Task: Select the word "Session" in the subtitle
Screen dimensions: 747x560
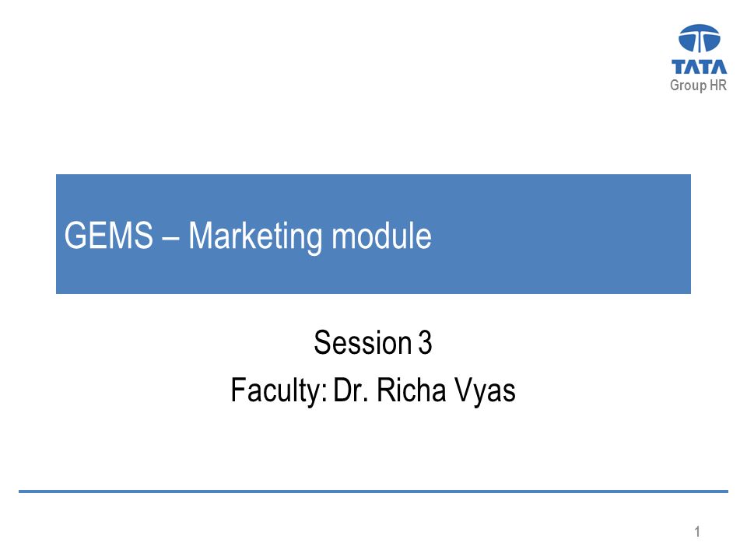Action: (x=363, y=342)
